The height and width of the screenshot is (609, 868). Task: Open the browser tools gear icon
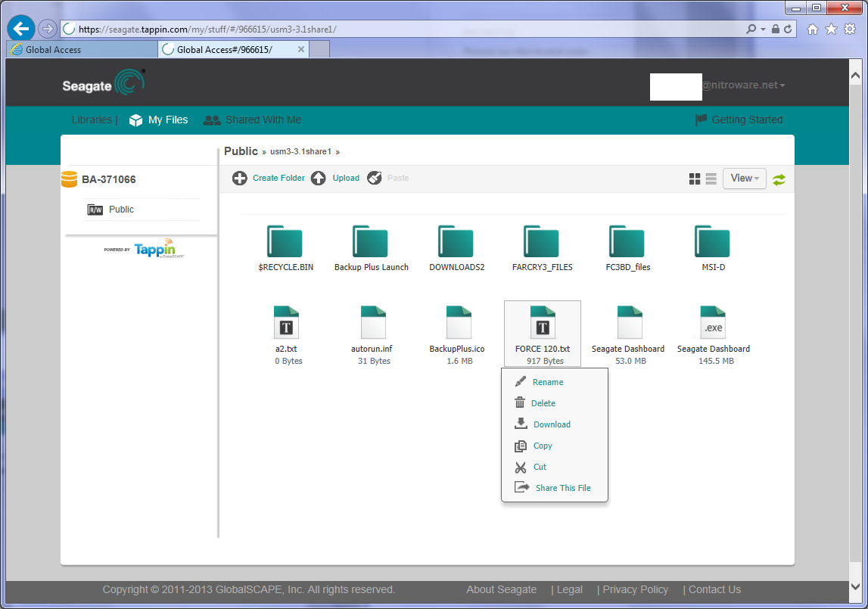(x=850, y=29)
